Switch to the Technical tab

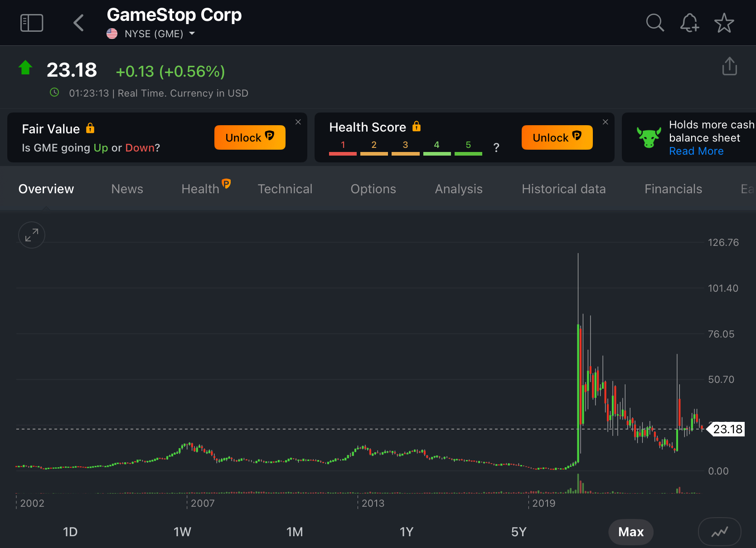[285, 189]
